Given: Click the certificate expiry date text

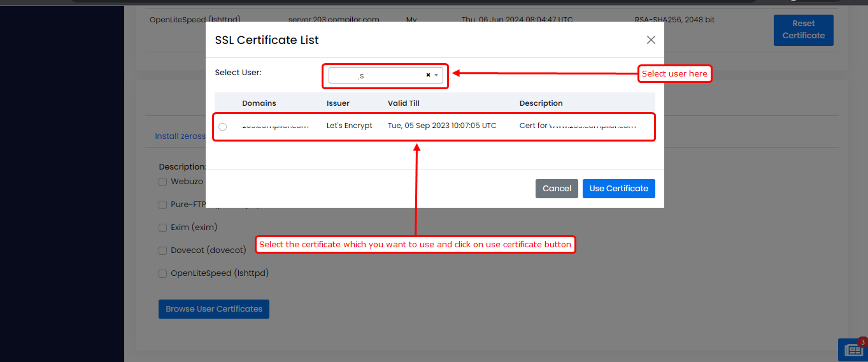Looking at the screenshot, I should pyautogui.click(x=442, y=126).
